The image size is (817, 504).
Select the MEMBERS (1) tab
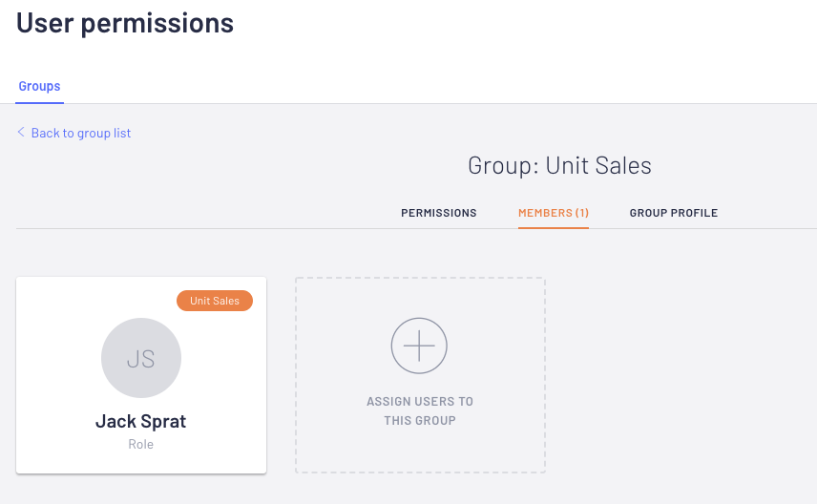[x=554, y=213]
